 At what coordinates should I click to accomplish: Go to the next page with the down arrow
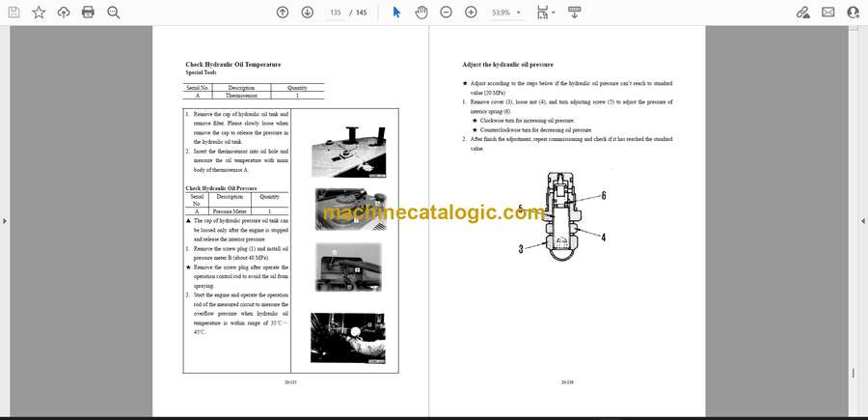[308, 13]
